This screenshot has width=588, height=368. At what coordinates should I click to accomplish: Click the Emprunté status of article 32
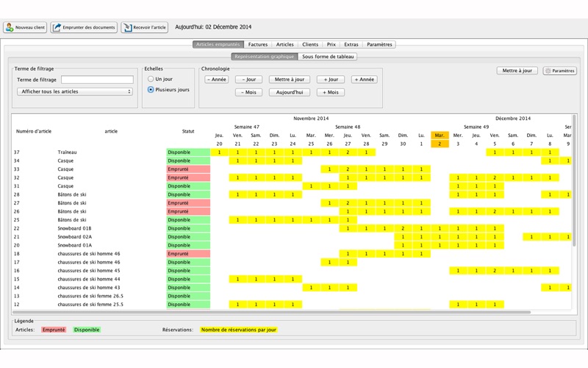coord(188,177)
